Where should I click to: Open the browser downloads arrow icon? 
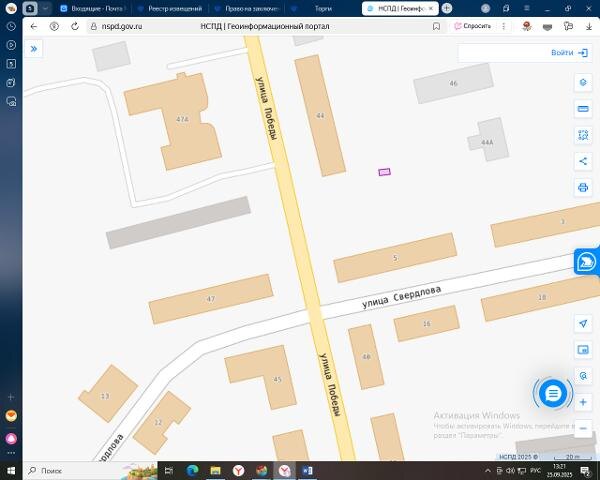(589, 26)
